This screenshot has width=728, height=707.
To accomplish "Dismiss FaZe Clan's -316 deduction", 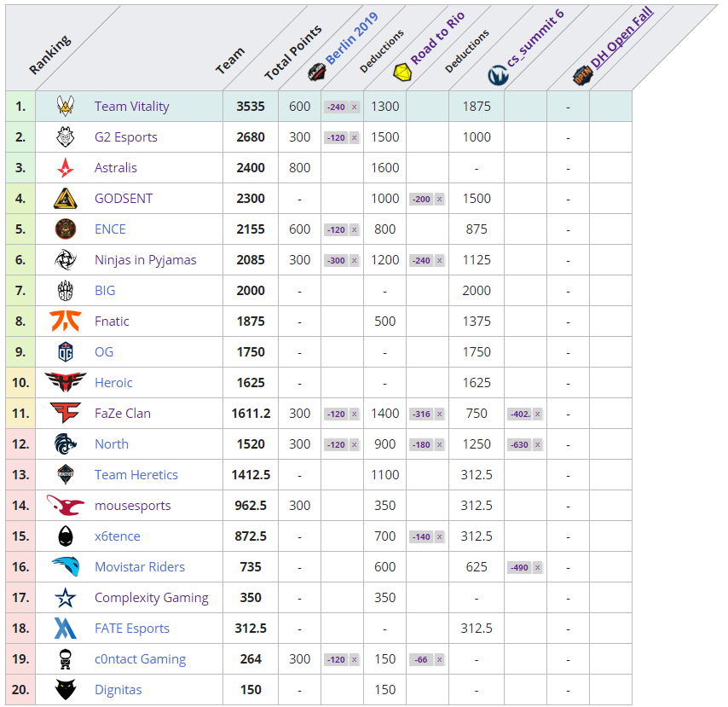I will pos(440,414).
